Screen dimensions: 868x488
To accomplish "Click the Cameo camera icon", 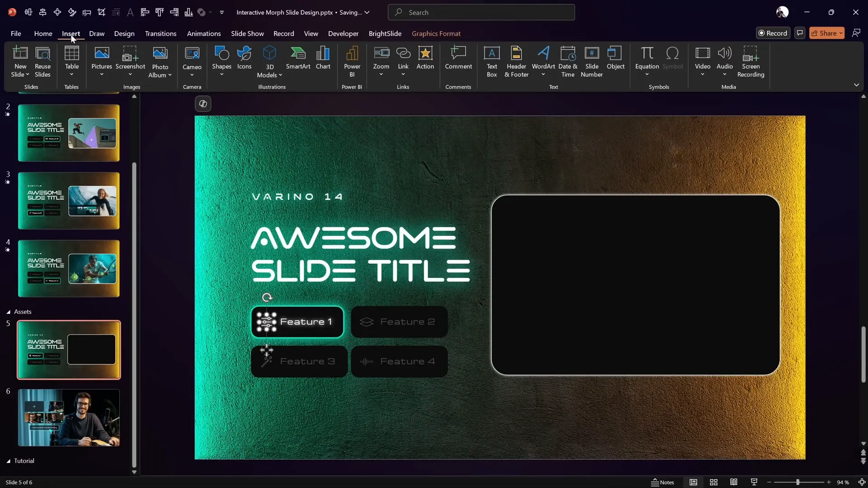I will tap(192, 53).
